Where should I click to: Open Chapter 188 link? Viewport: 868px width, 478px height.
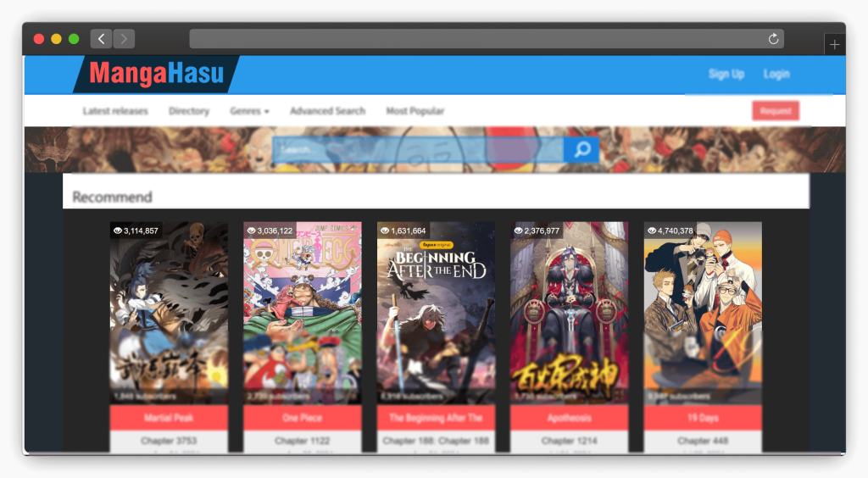pos(436,441)
